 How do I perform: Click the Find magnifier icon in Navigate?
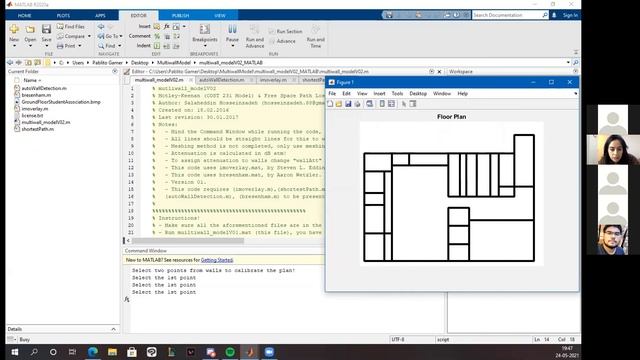point(101,46)
